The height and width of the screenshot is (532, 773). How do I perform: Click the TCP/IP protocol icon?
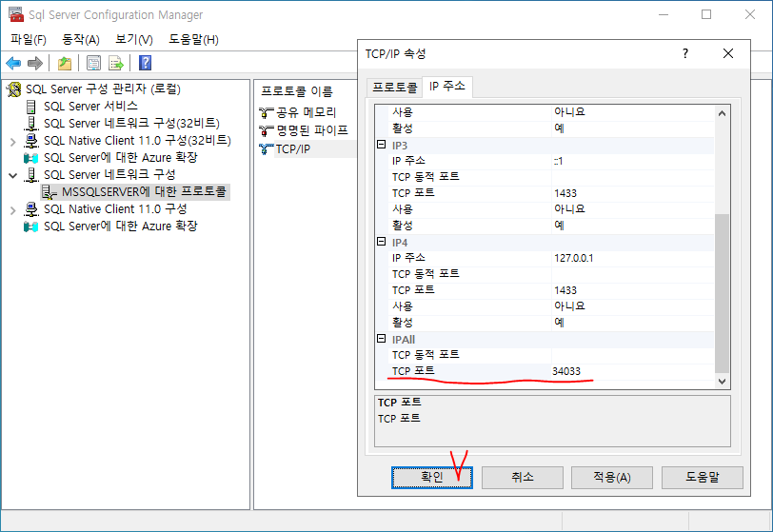coord(267,148)
